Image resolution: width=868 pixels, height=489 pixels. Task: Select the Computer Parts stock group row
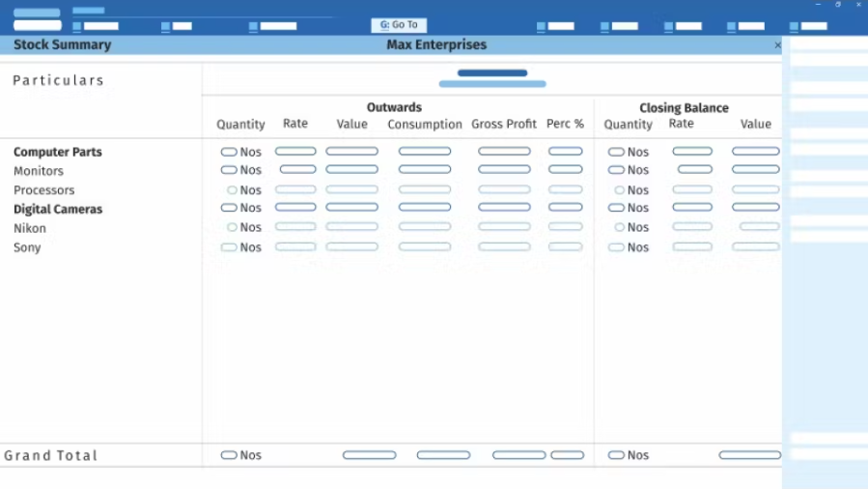(58, 152)
